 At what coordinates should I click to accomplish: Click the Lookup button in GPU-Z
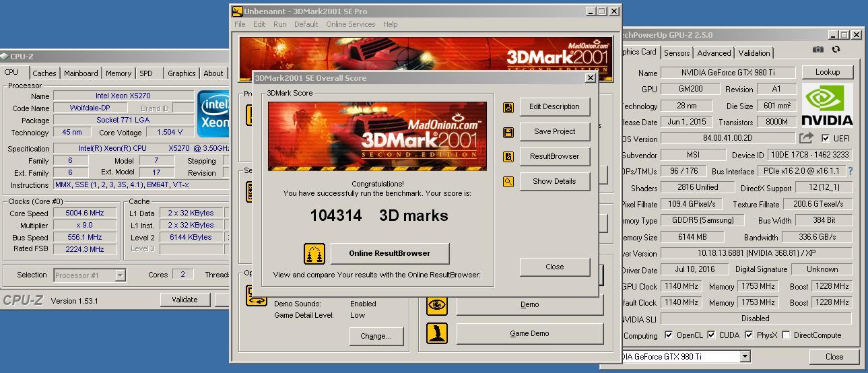(827, 72)
